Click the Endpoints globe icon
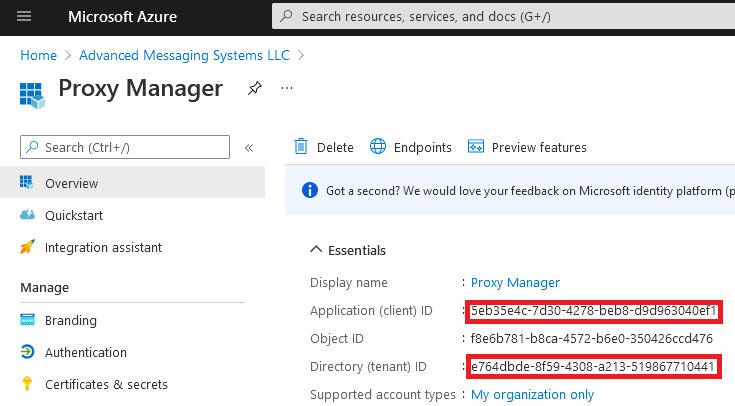Screen dimensions: 735x406 coord(378,146)
